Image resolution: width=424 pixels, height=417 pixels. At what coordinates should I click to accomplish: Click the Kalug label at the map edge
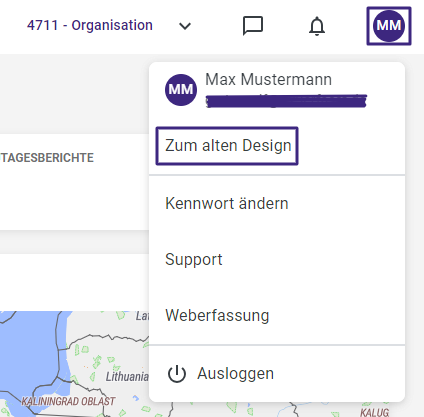coord(375,412)
